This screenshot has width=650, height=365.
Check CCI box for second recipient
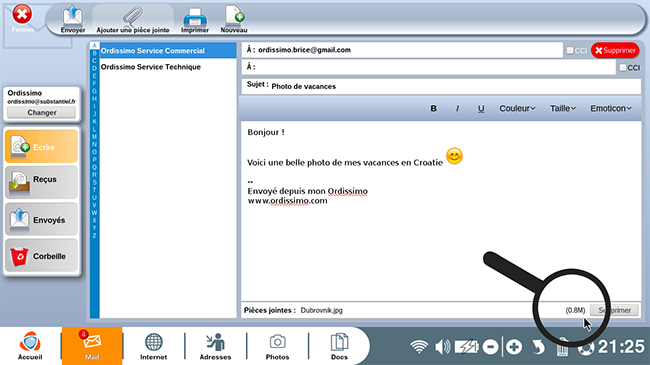coord(622,67)
